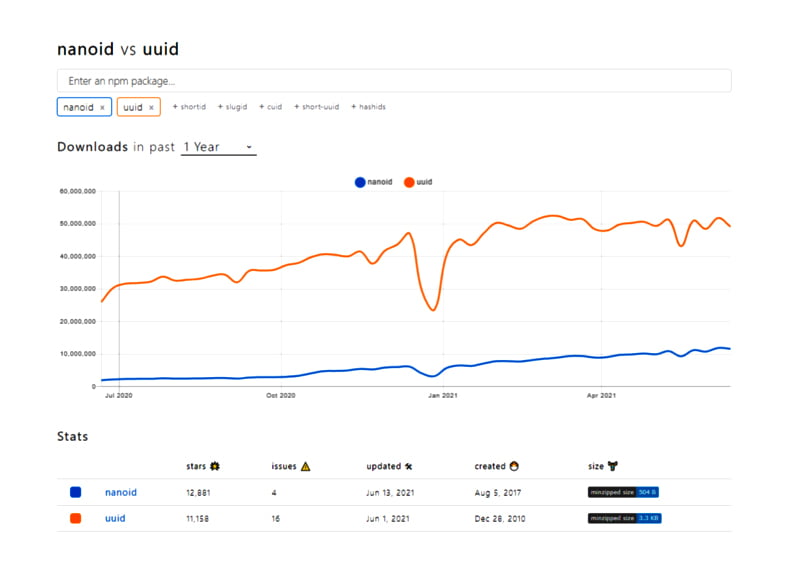Toggle uuid series in chart legend
Screen dimensions: 792x572
click(418, 182)
